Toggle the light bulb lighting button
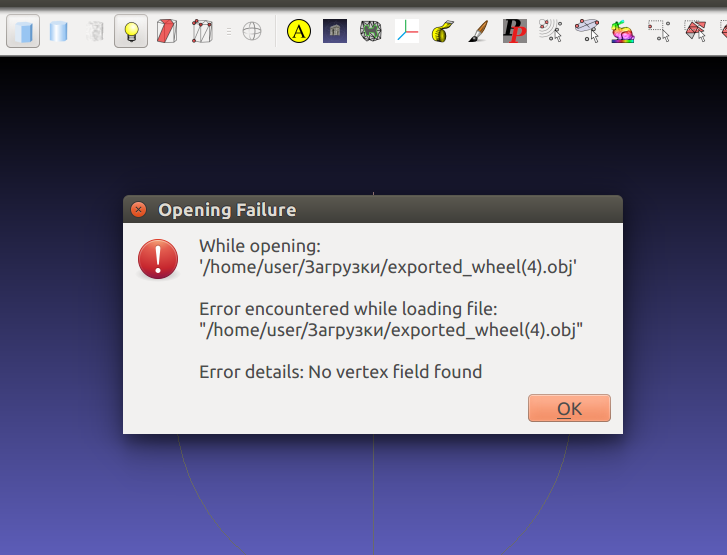The width and height of the screenshot is (727, 555). point(131,32)
